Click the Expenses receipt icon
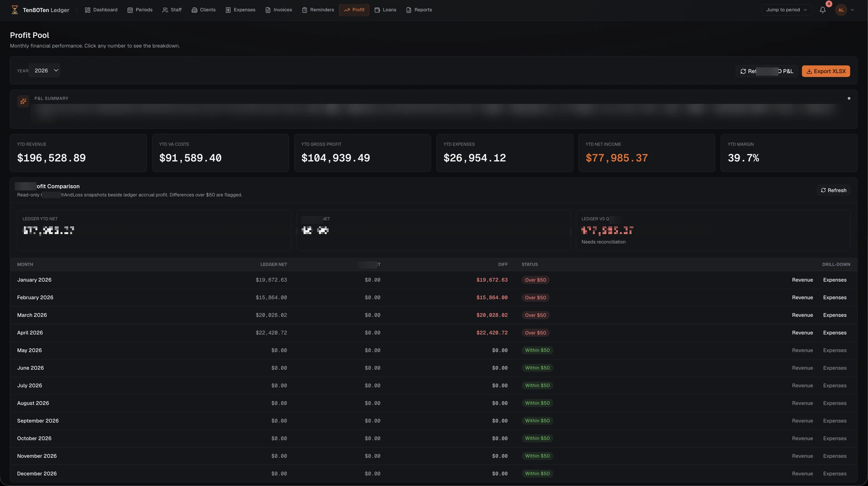The image size is (868, 486). [228, 10]
